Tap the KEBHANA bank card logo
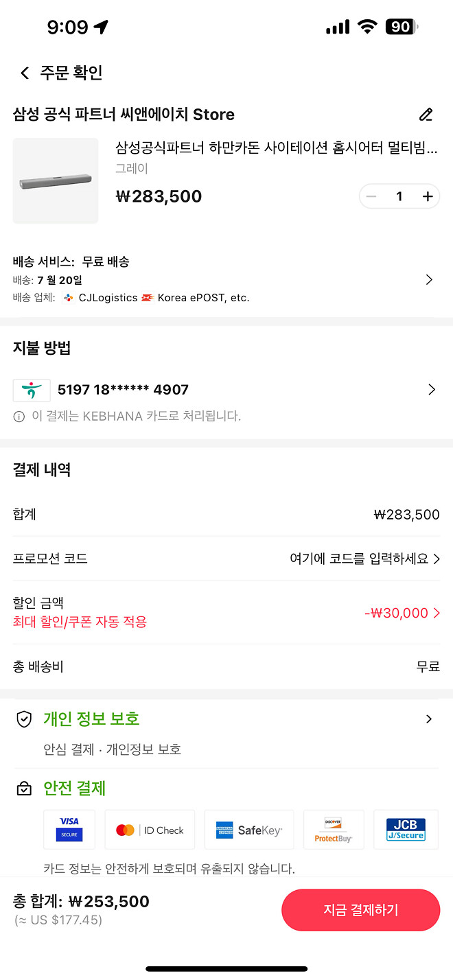453x980 pixels. click(x=30, y=390)
